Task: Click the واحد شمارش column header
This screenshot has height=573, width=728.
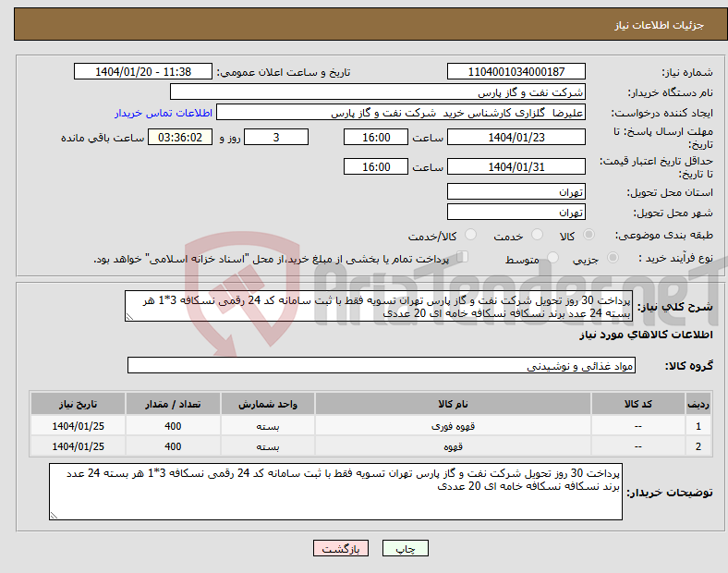Action: 268,404
